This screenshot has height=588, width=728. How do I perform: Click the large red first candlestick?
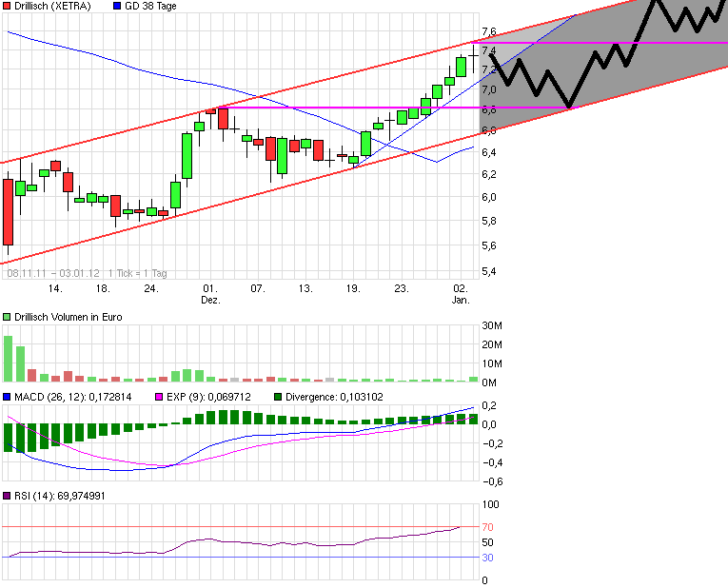pos(8,212)
